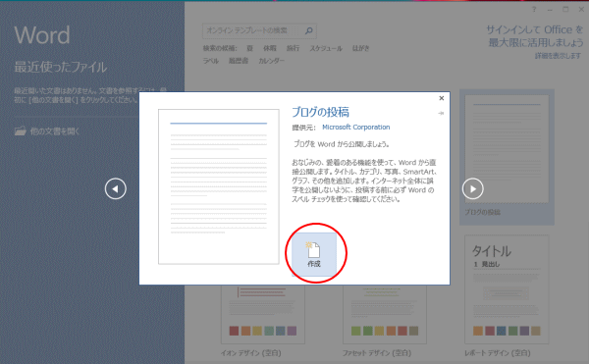This screenshot has height=364, width=589.
Task: Pin the template with the pin icon
Action: [x=441, y=113]
